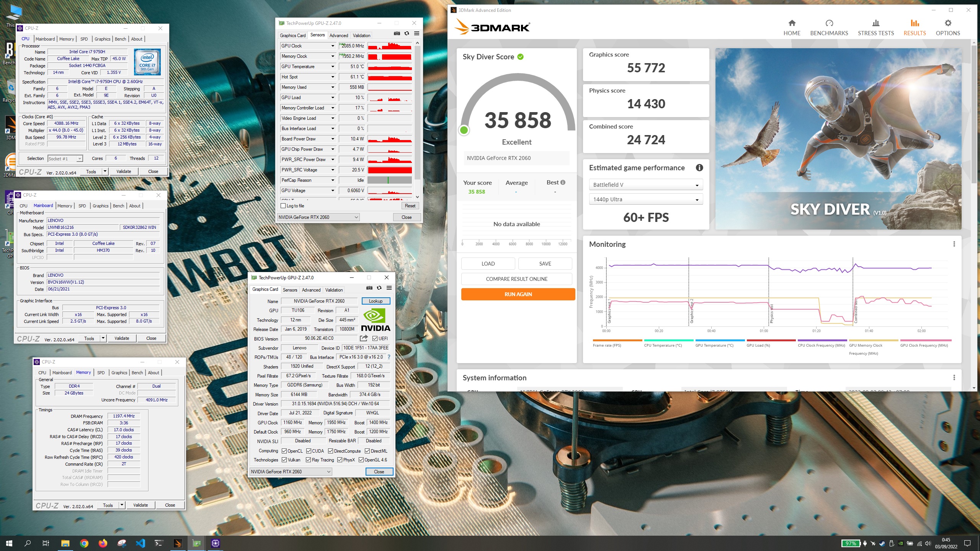Image resolution: width=980 pixels, height=551 pixels.
Task: Toggle the Ray Tracing checkbox in GPU-Z
Action: point(309,460)
